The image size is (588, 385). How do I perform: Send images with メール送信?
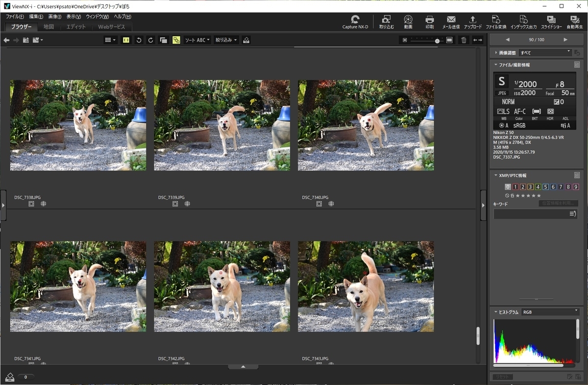[x=451, y=22]
